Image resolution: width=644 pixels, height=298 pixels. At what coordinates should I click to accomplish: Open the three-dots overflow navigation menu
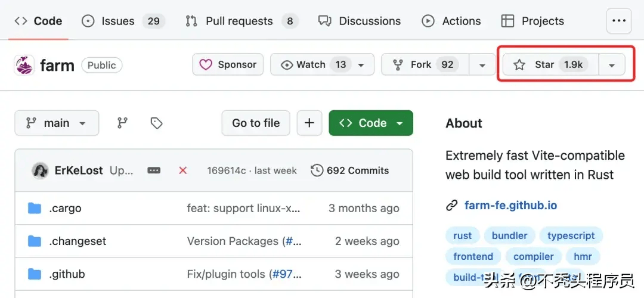619,21
